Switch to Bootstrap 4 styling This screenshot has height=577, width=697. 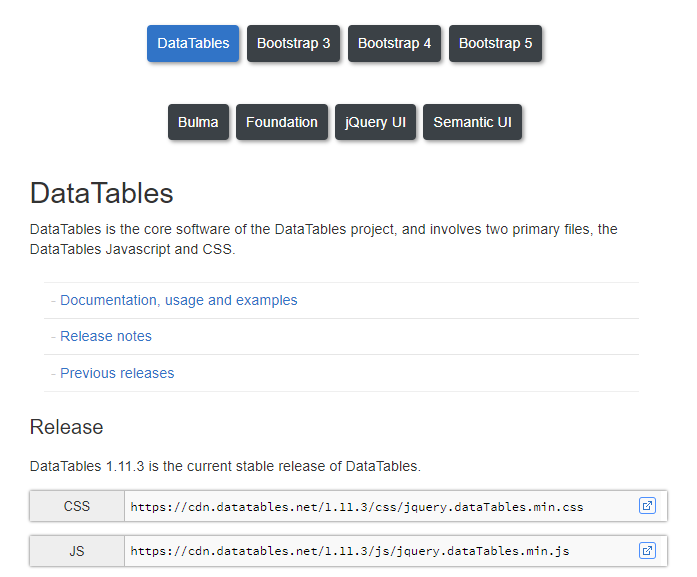coord(394,43)
